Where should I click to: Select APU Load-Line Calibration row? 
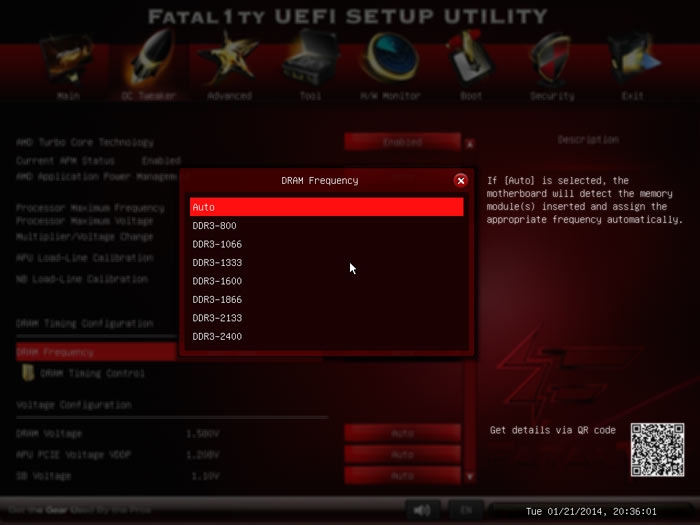point(85,258)
